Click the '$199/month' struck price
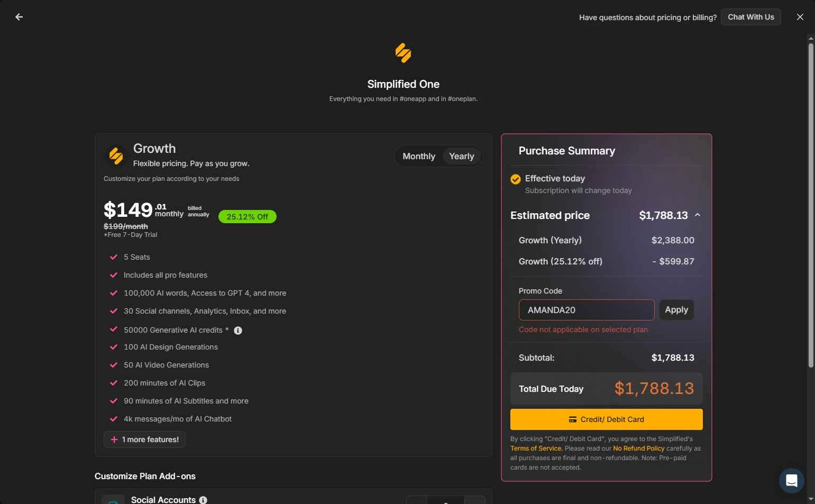This screenshot has height=504, width=815. point(126,226)
